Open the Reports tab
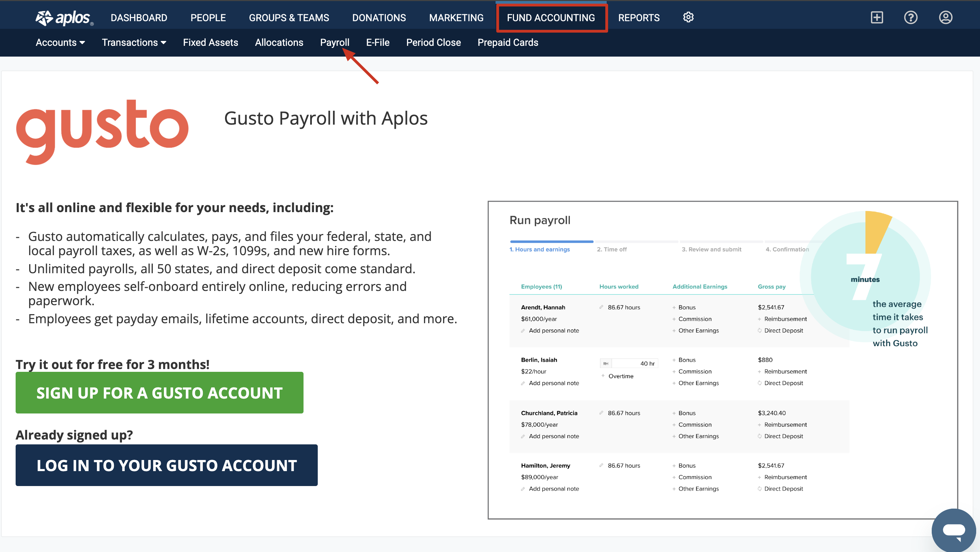This screenshot has height=552, width=980. 639,17
